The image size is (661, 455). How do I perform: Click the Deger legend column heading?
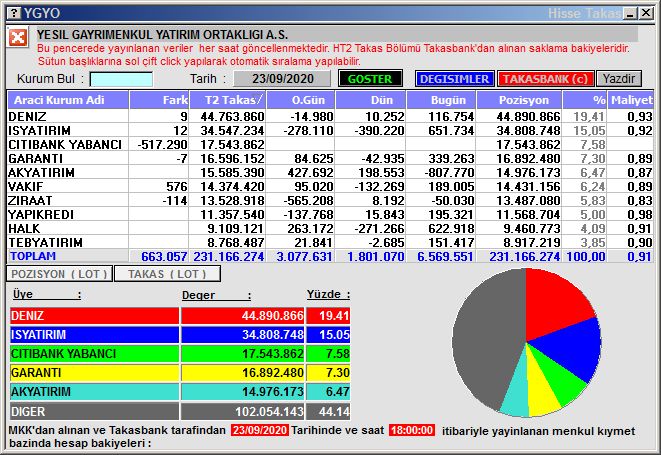216,295
